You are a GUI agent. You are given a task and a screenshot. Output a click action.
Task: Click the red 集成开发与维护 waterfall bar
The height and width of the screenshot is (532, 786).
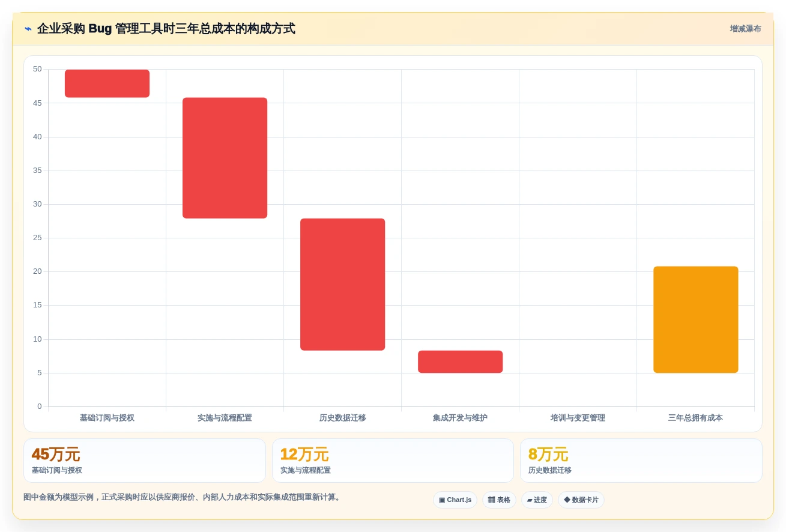(460, 362)
